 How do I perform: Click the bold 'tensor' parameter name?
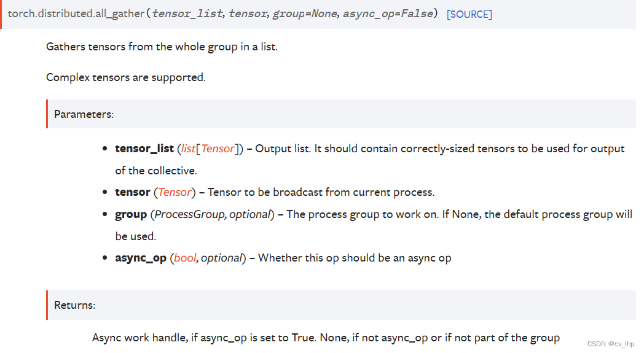(x=133, y=192)
